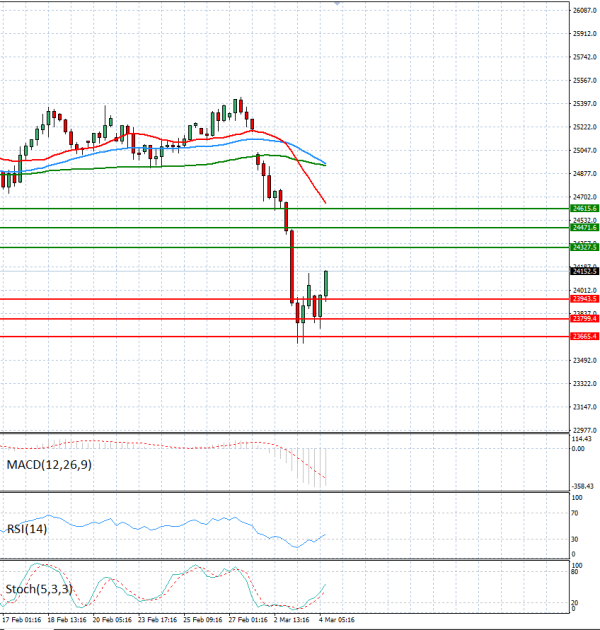Click the 26087.0 label on price scale
Image resolution: width=600 pixels, height=630 pixels.
585,11
